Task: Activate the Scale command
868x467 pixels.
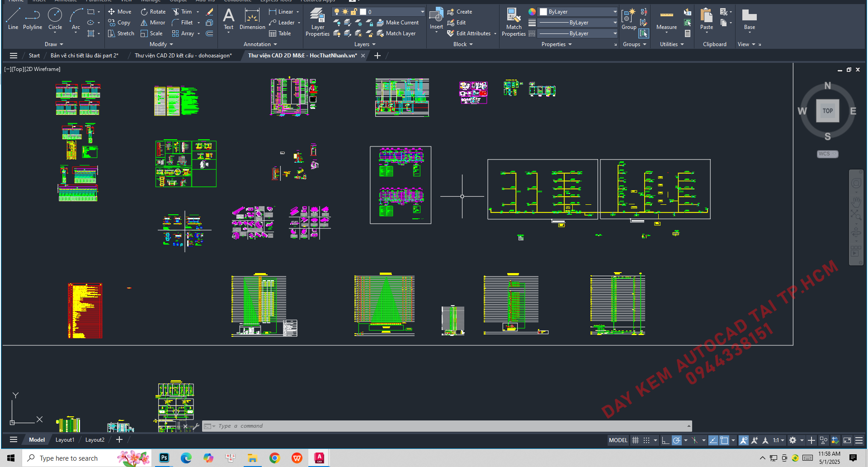Action: pyautogui.click(x=151, y=33)
